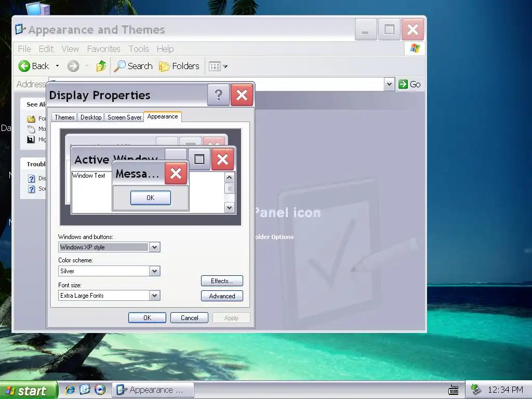
Task: Open the View menu
Action: (70, 49)
